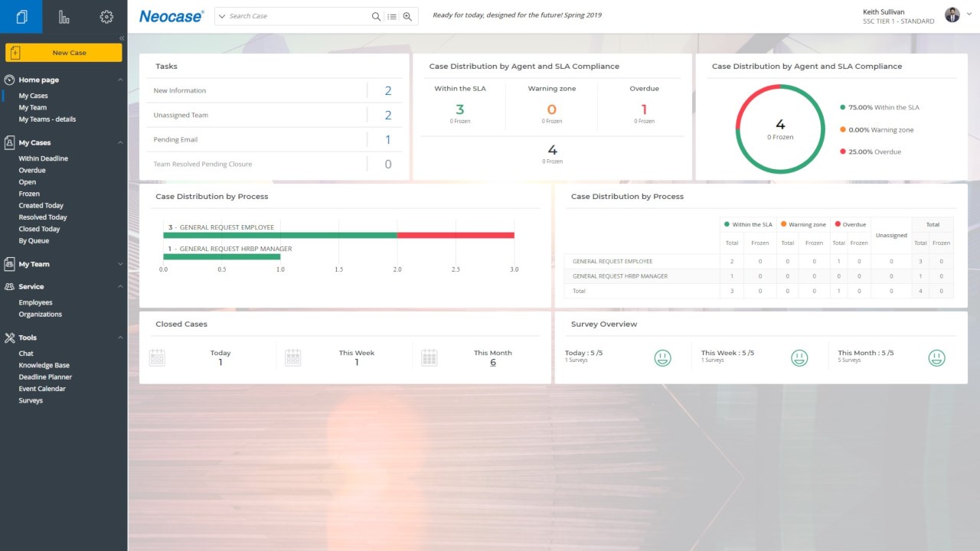
Task: Open the Overdue cases list in sidebar
Action: coord(32,171)
